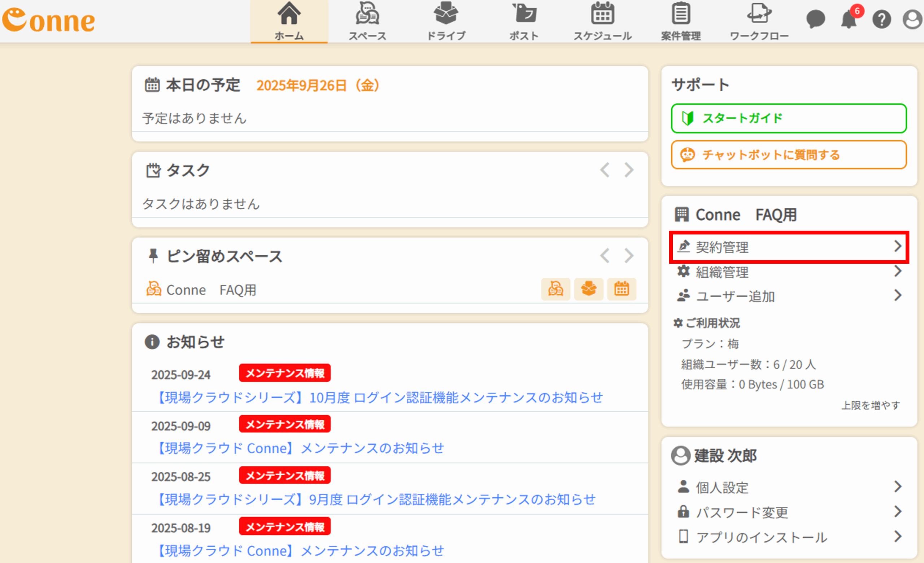Open notifications bell with badge
The height and width of the screenshot is (563, 924).
click(848, 19)
